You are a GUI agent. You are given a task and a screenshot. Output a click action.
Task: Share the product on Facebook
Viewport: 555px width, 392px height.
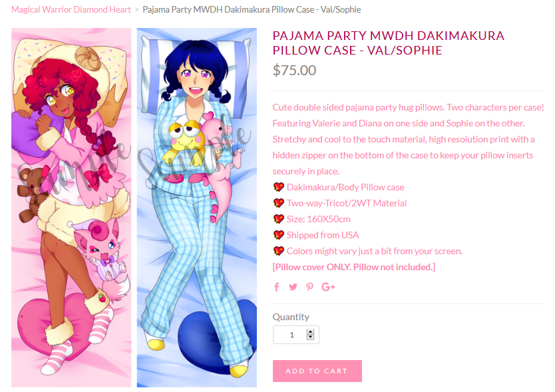(276, 287)
